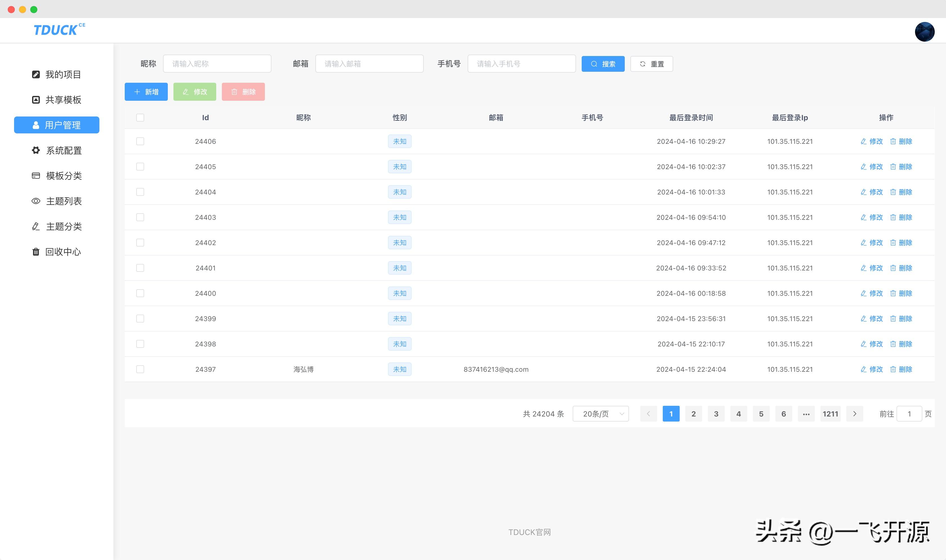Viewport: 946px width, 560px height.
Task: Click the 新增 button
Action: (x=146, y=92)
